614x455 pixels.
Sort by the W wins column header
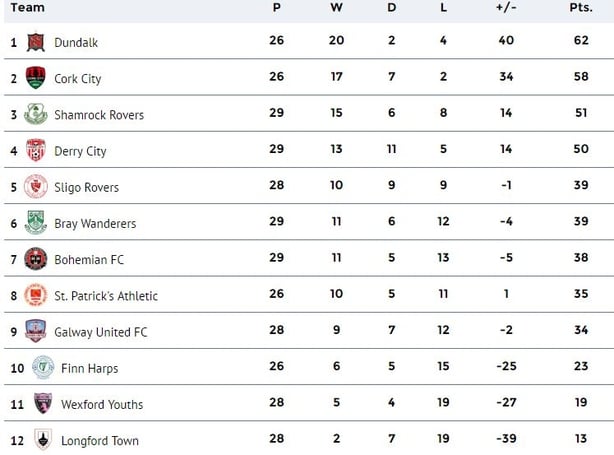pyautogui.click(x=336, y=7)
